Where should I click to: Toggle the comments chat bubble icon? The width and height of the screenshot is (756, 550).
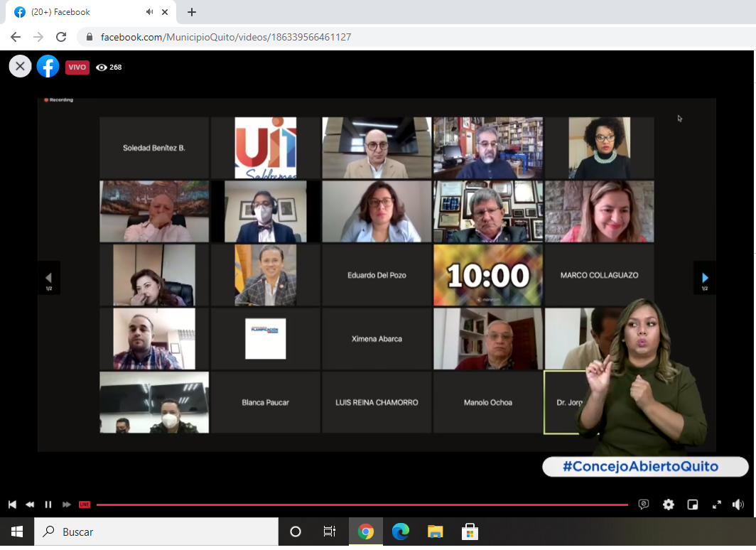pos(644,505)
